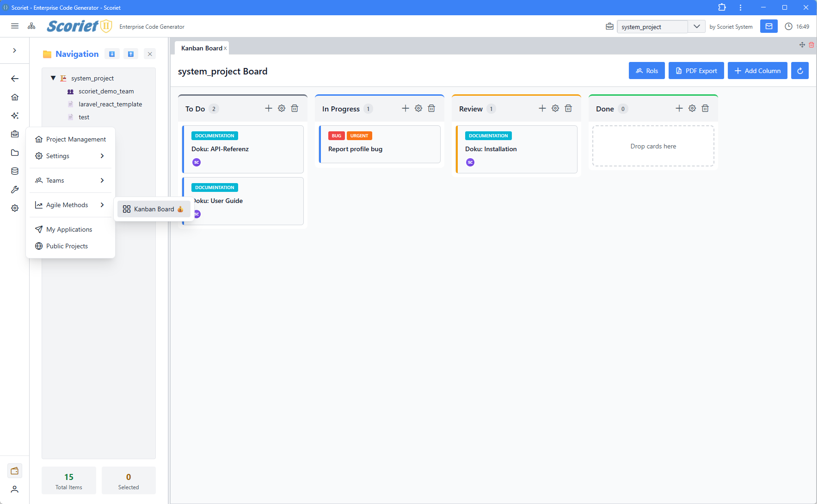This screenshot has height=504, width=817.
Task: Click the Add Column button
Action: 757,70
